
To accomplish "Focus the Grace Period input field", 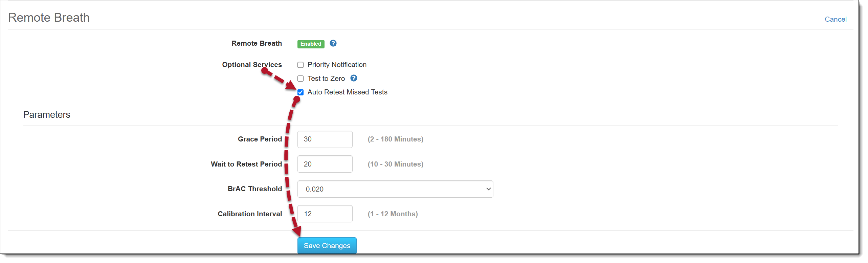I will tap(325, 139).
